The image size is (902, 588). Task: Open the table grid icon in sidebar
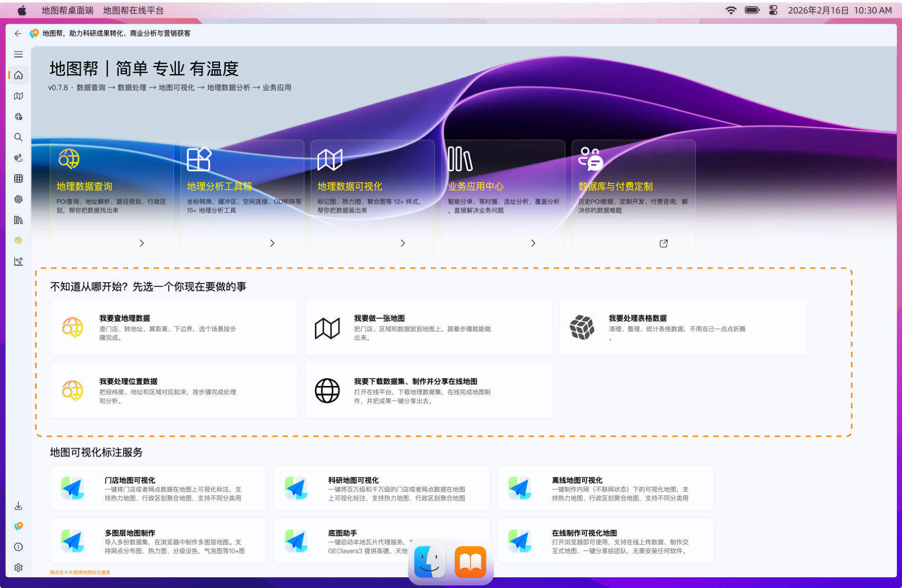pos(18,178)
